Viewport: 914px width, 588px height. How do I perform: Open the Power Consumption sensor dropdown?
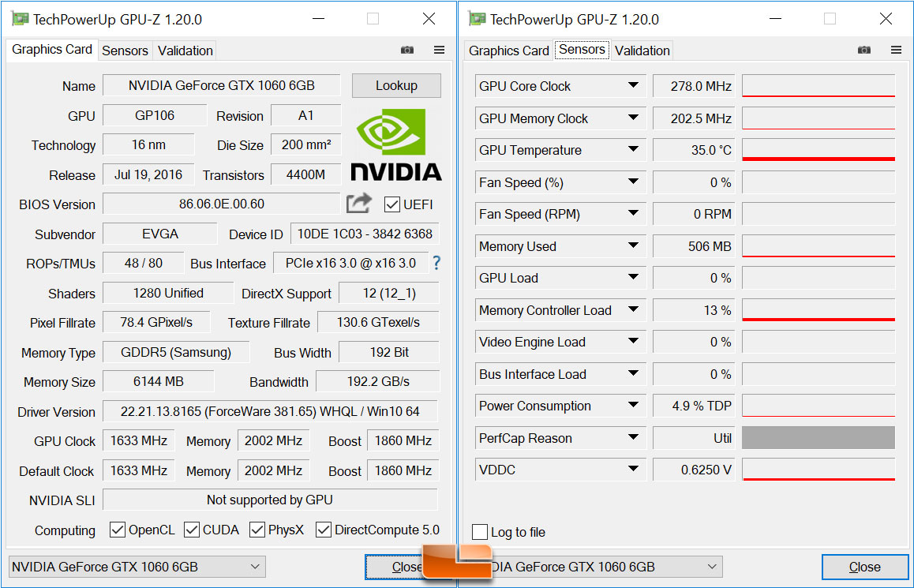click(633, 406)
